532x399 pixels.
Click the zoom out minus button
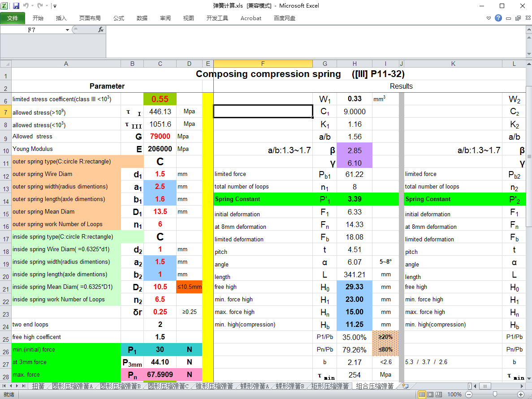(469, 395)
